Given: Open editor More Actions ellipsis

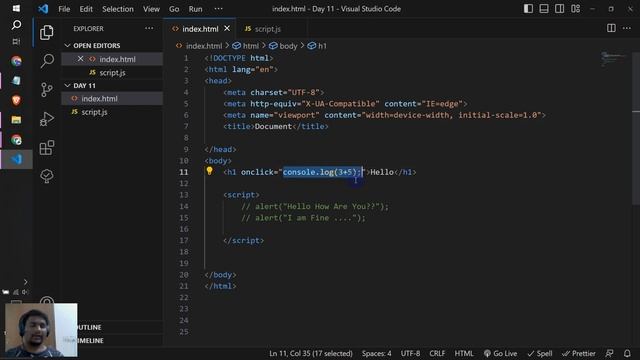Looking at the screenshot, I should (627, 28).
